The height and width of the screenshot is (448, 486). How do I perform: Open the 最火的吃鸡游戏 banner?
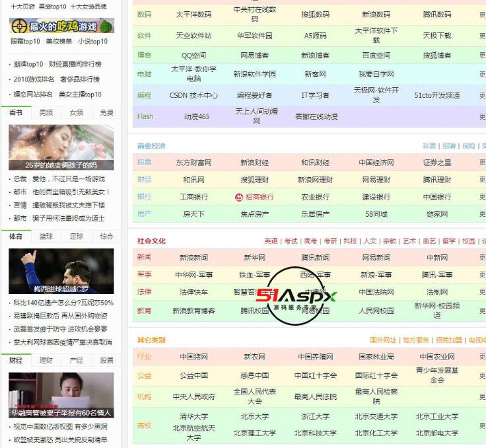(61, 26)
